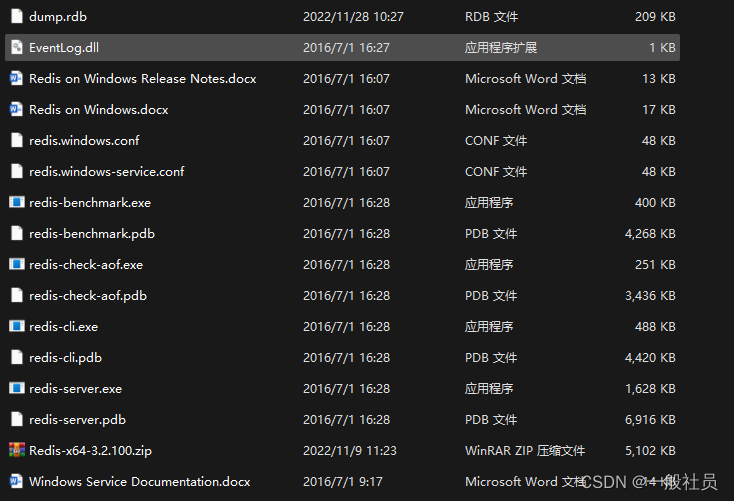Viewport: 734px width, 501px height.
Task: Select the redis-check-aof.pdb file name
Action: coord(88,295)
